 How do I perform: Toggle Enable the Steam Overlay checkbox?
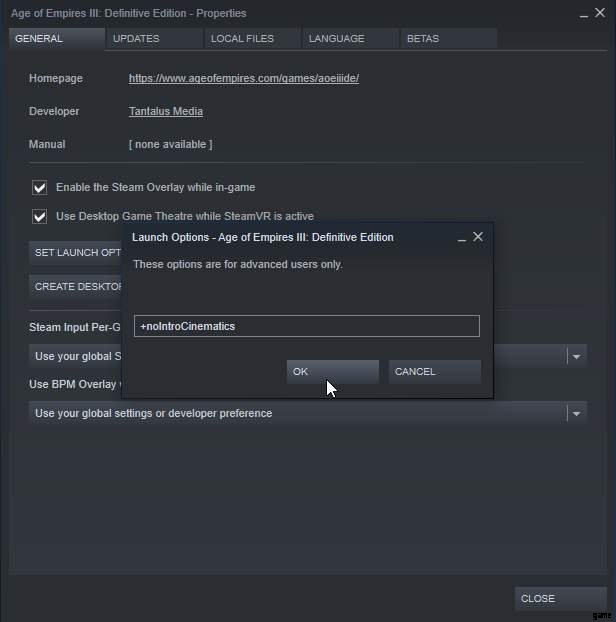[39, 187]
